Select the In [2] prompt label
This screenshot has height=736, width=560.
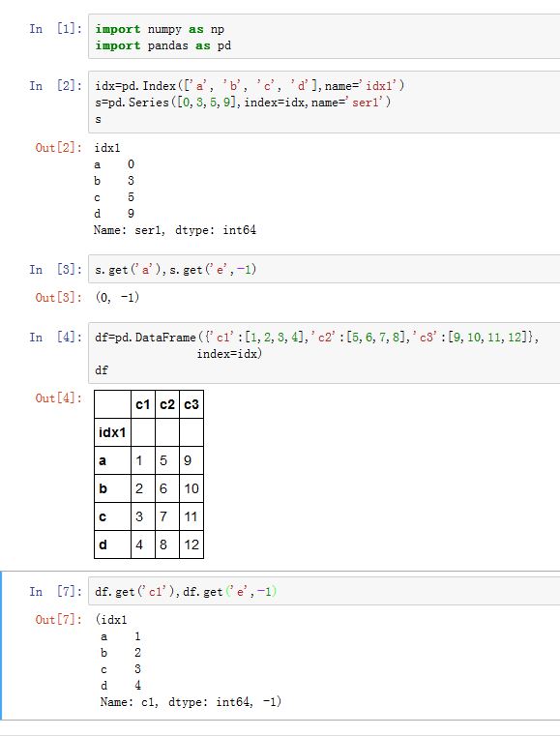(55, 86)
